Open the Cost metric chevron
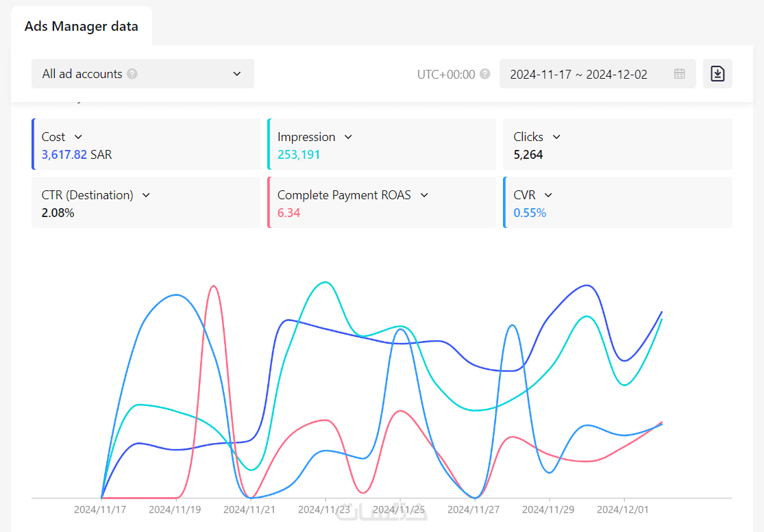 [78, 137]
